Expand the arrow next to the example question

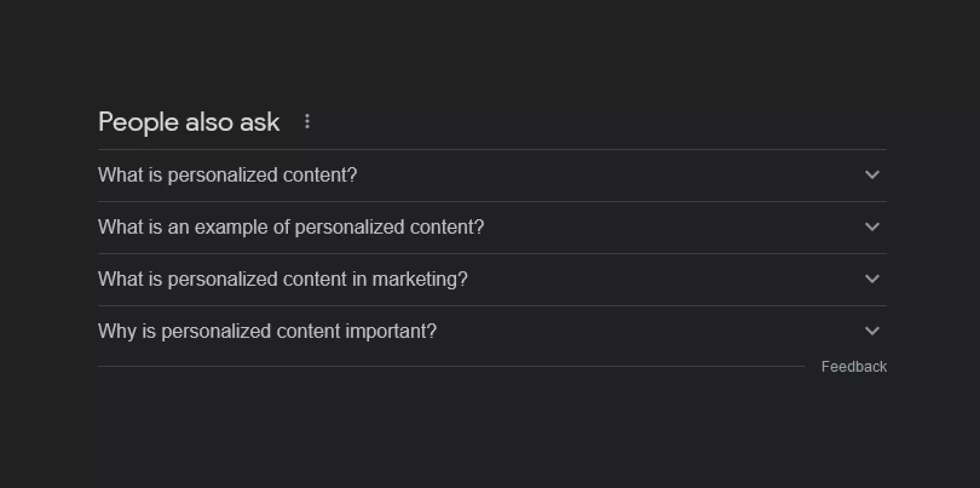(x=872, y=227)
